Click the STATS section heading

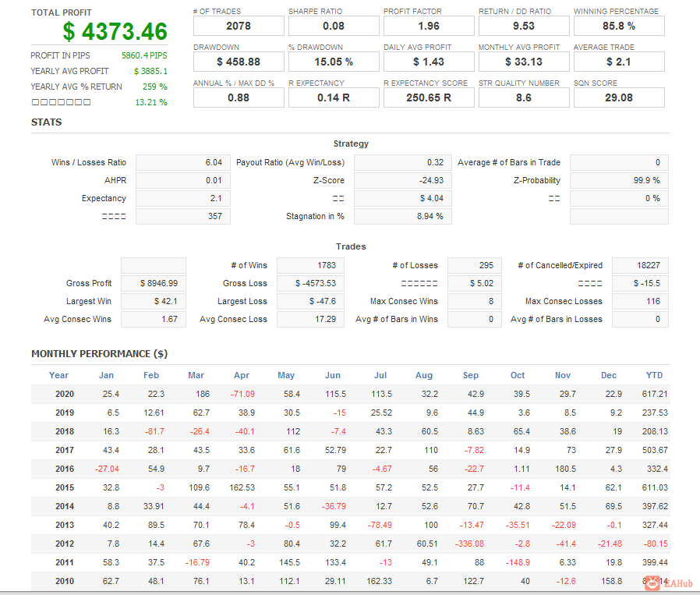pos(47,122)
